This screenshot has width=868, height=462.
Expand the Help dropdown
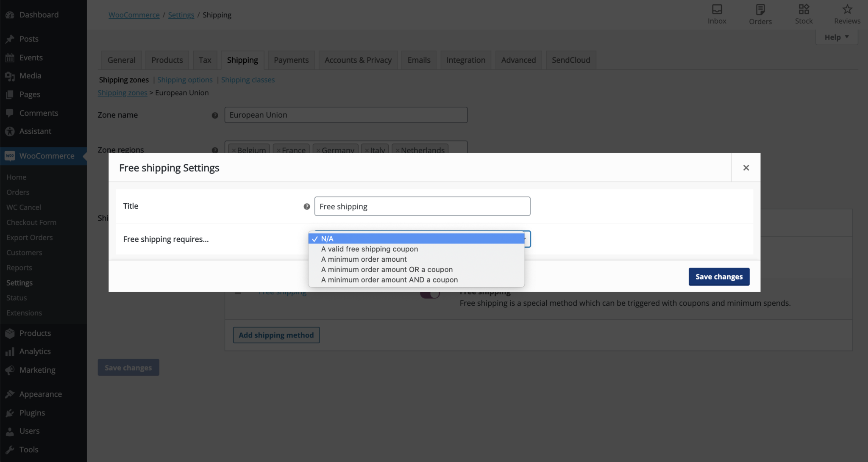(x=836, y=37)
